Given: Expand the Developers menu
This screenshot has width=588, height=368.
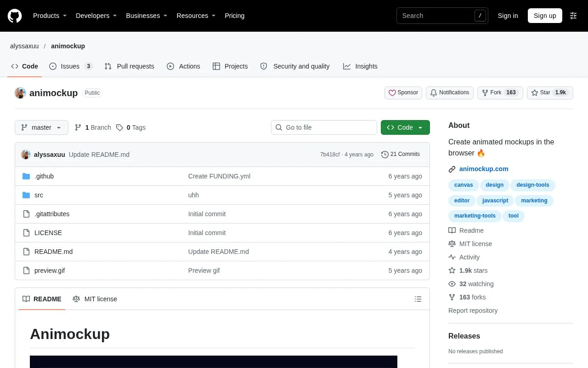Looking at the screenshot, I should (x=96, y=16).
